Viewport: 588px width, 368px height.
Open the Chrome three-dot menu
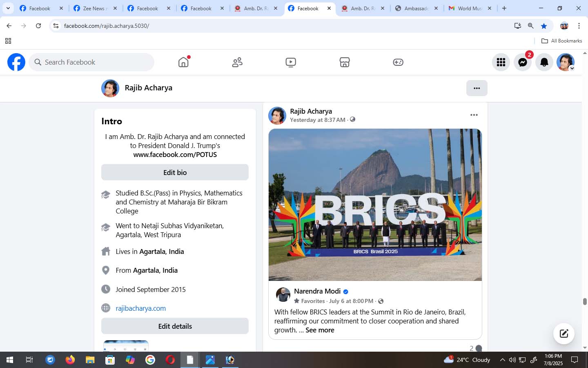pos(579,26)
